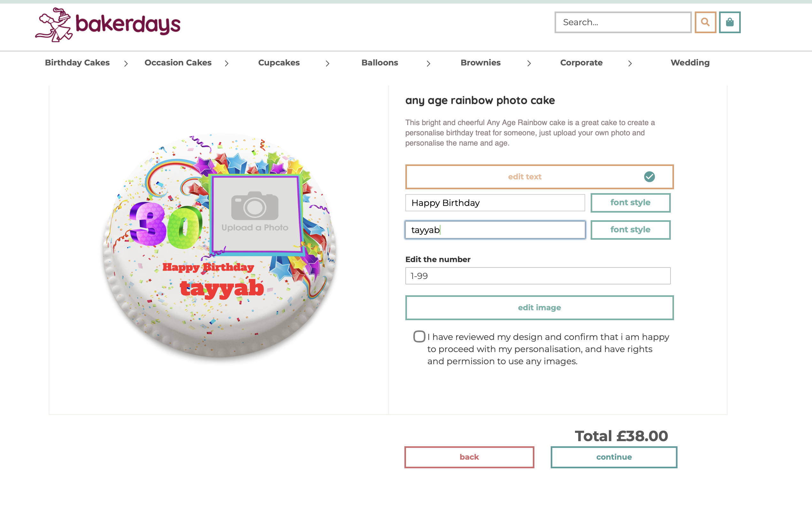Click font style next to tayyab field
Image resolution: width=812 pixels, height=505 pixels.
630,230
